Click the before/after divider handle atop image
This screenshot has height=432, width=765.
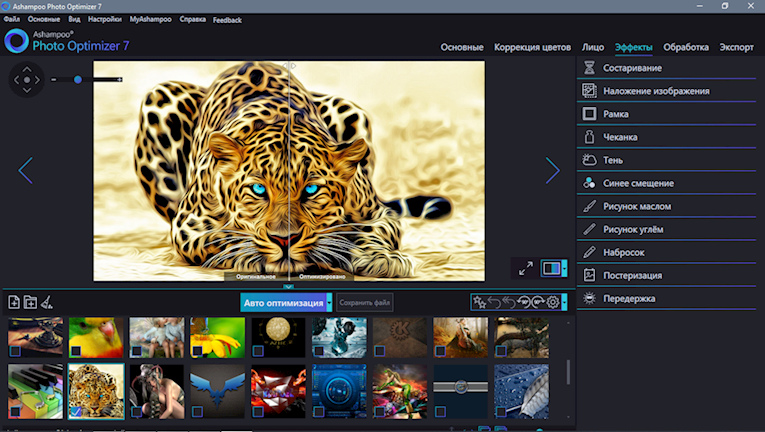pyautogui.click(x=289, y=65)
